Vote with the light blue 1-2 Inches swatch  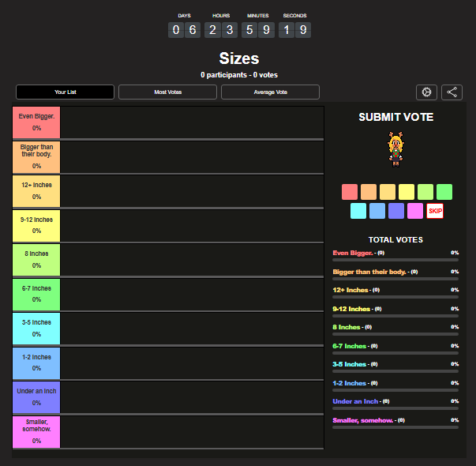tap(377, 211)
